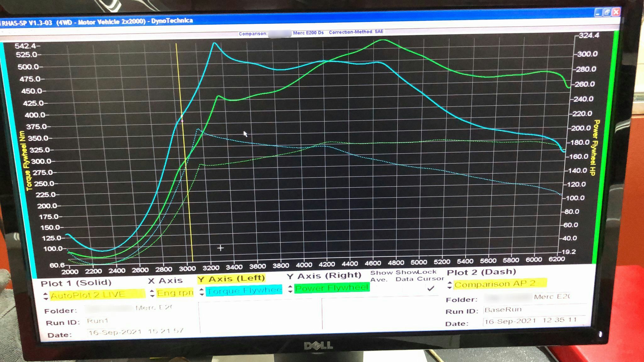Click the Plot 1 (Solid) heading
The height and width of the screenshot is (362, 644).
76,283
